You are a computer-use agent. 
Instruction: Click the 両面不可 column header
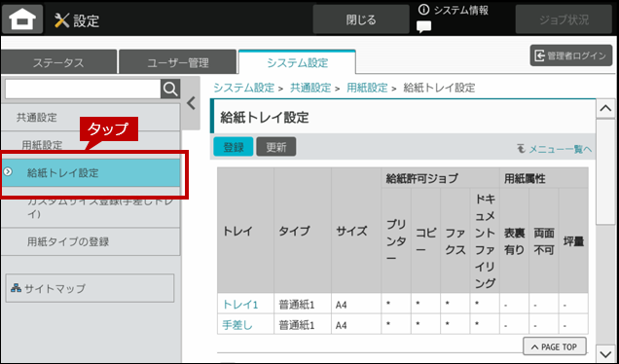[544, 240]
